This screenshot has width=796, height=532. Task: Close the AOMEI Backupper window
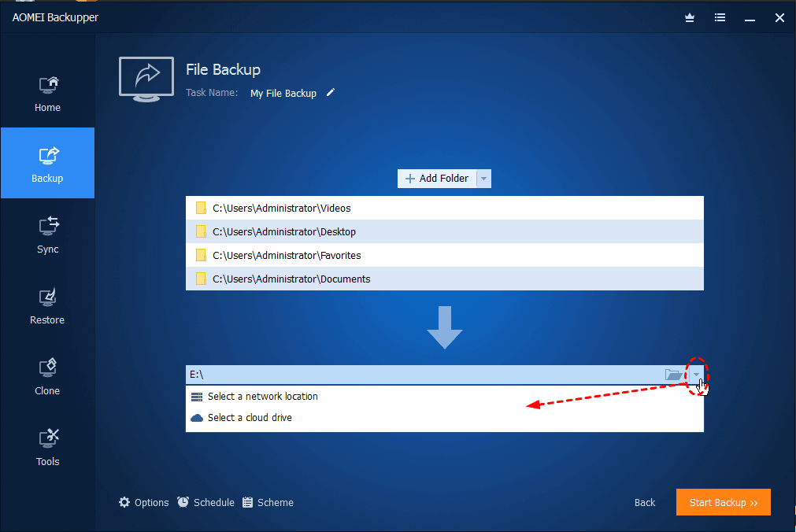coord(779,18)
